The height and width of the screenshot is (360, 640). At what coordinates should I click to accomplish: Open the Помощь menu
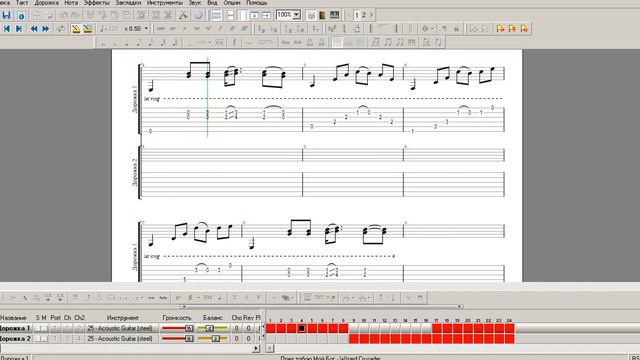click(x=257, y=2)
